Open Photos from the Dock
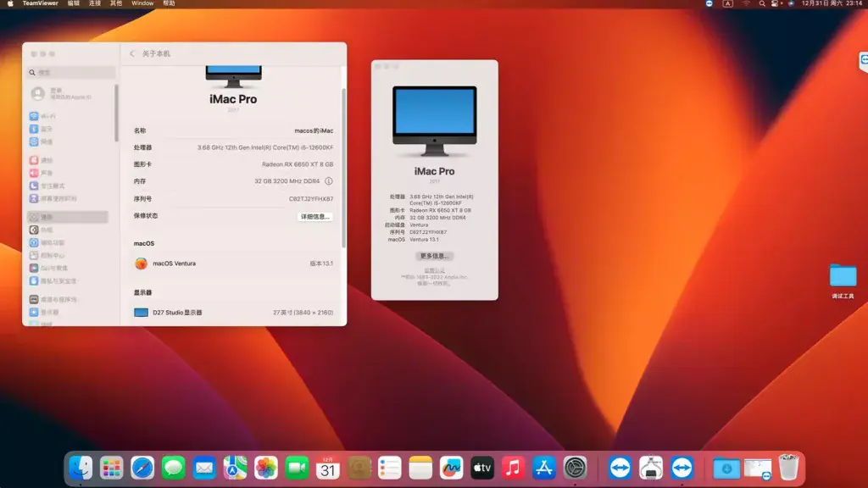This screenshot has height=488, width=868. 265,468
